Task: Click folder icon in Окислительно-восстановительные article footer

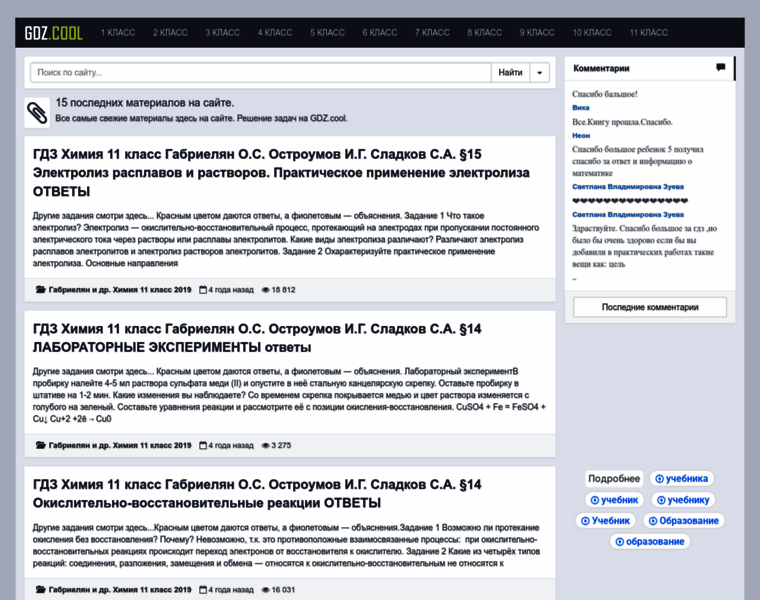Action: [41, 590]
